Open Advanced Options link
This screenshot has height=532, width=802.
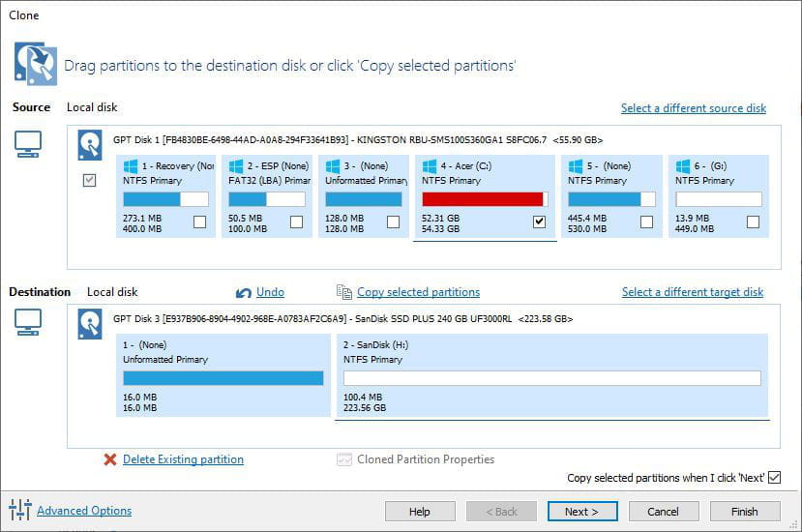[84, 511]
